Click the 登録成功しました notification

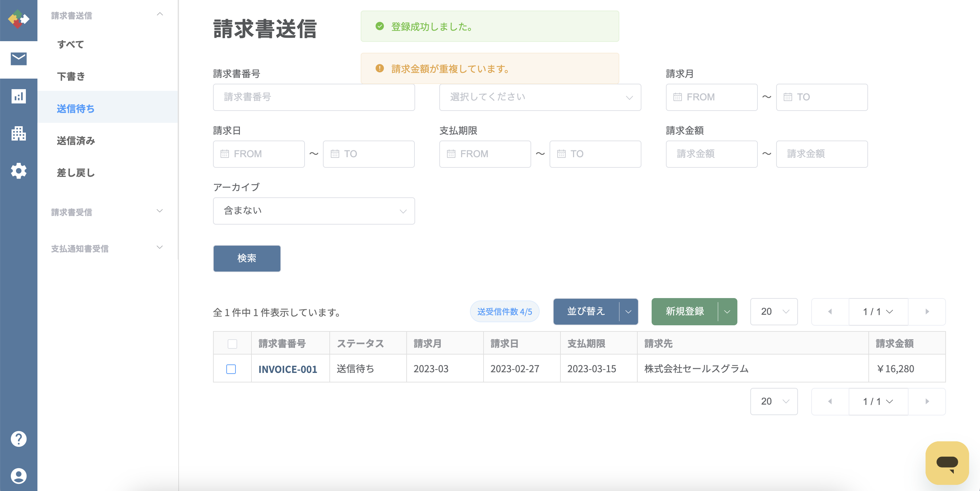[490, 26]
